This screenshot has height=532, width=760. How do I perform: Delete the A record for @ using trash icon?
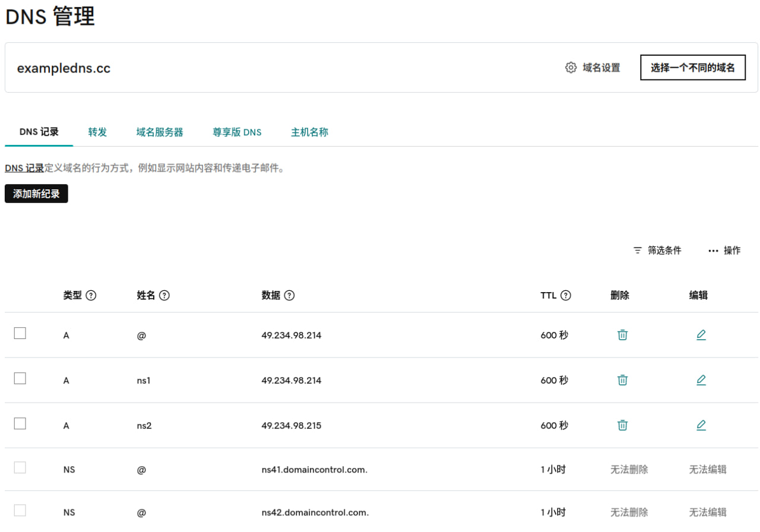[x=622, y=334]
